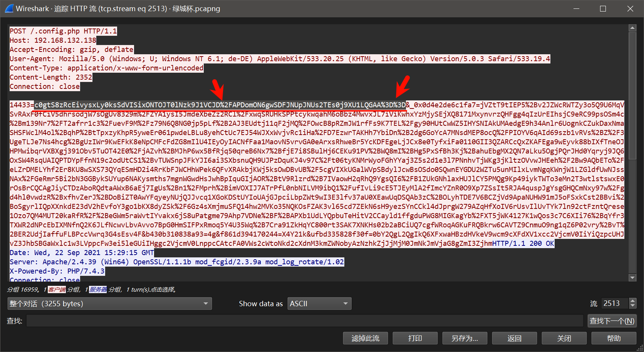Click inside the 查找 search field
Screen dimensions: 644x352
pyautogui.click(x=304, y=321)
